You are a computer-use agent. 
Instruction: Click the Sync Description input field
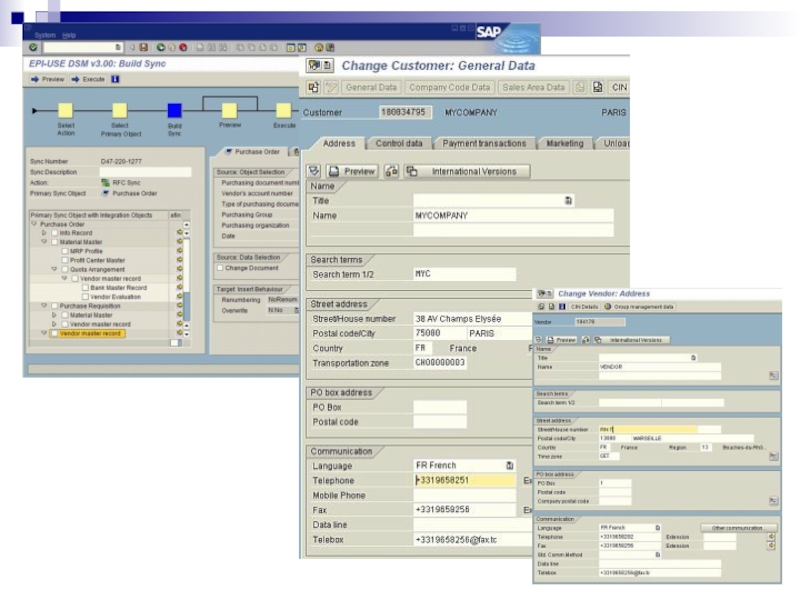coord(145,172)
